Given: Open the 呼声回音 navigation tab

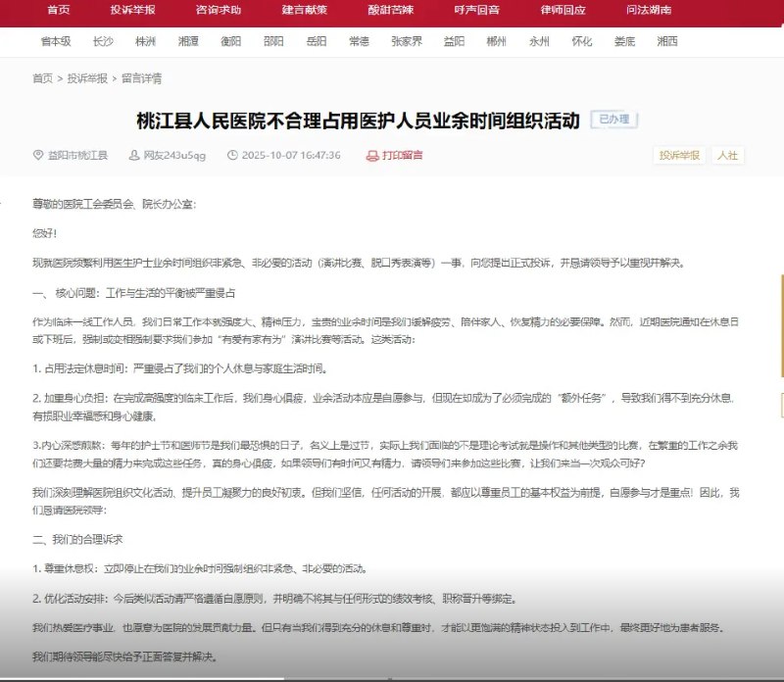Looking at the screenshot, I should (476, 10).
